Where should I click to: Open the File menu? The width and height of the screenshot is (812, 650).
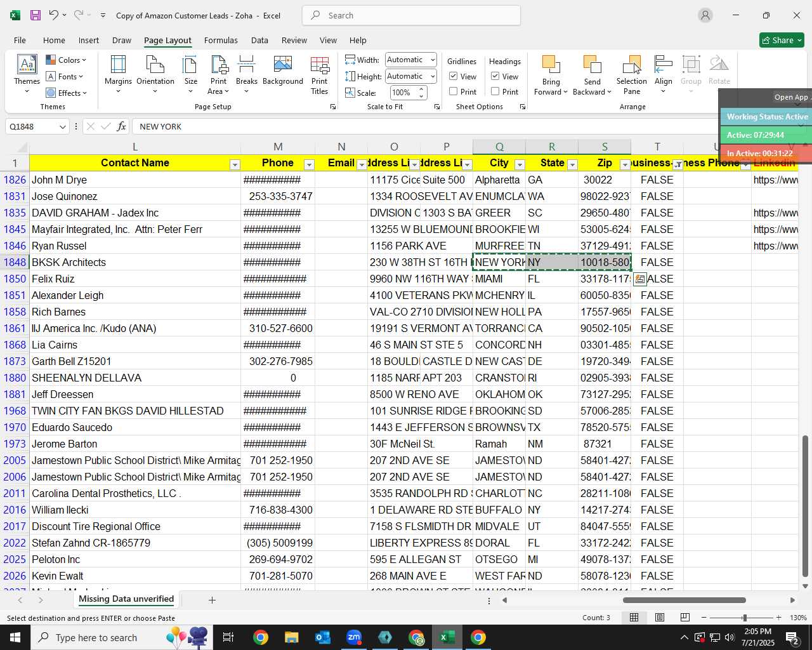pyautogui.click(x=20, y=40)
